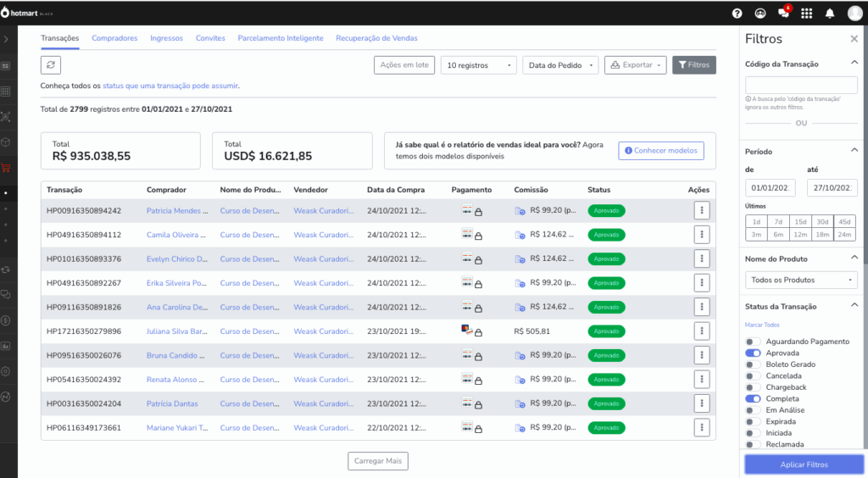Open Todos os Produtos dropdown
This screenshot has height=478, width=868.
801,280
